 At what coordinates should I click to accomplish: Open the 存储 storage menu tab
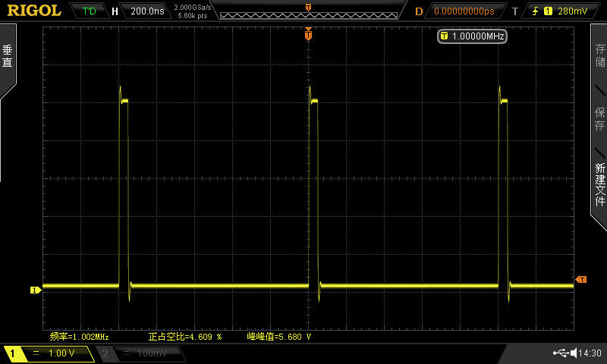point(599,55)
